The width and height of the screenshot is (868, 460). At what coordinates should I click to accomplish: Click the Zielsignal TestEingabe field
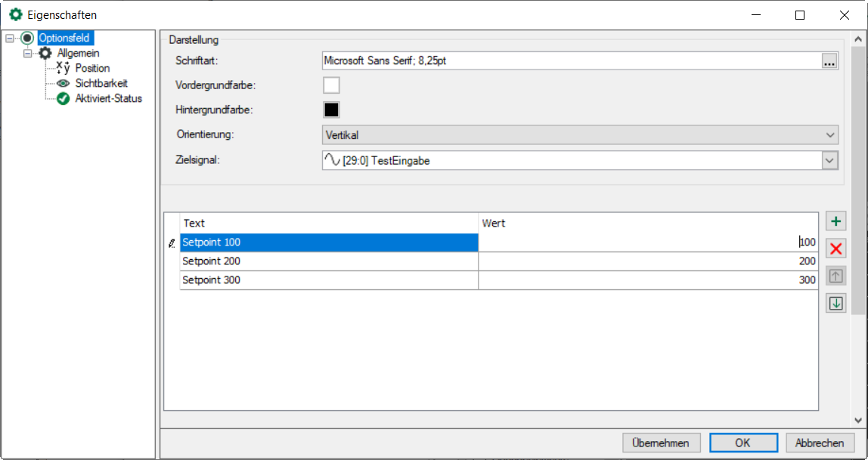(x=572, y=160)
